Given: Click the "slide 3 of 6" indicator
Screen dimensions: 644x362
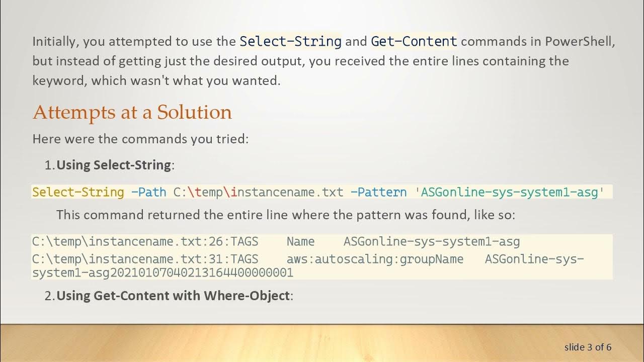Looking at the screenshot, I should 587,347.
